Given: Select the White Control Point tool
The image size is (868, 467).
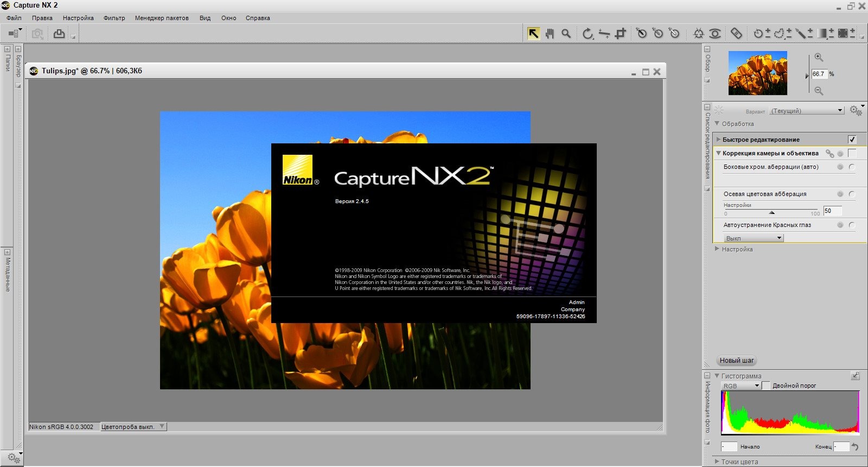Looking at the screenshot, I should pyautogui.click(x=674, y=34).
